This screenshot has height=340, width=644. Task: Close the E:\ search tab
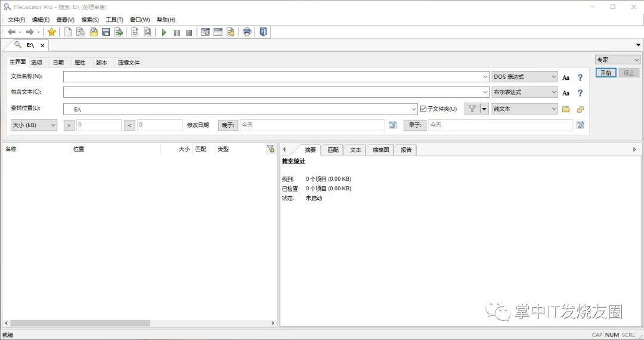pyautogui.click(x=42, y=45)
